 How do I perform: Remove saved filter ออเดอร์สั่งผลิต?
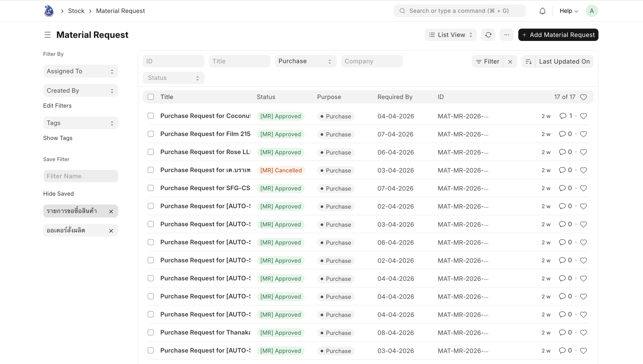pos(111,231)
